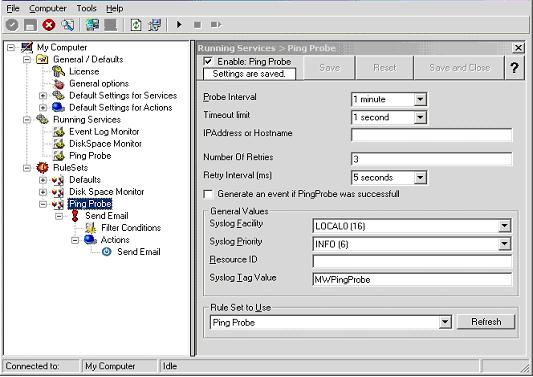Open the Rule Set to Use dropdown

pyautogui.click(x=445, y=322)
